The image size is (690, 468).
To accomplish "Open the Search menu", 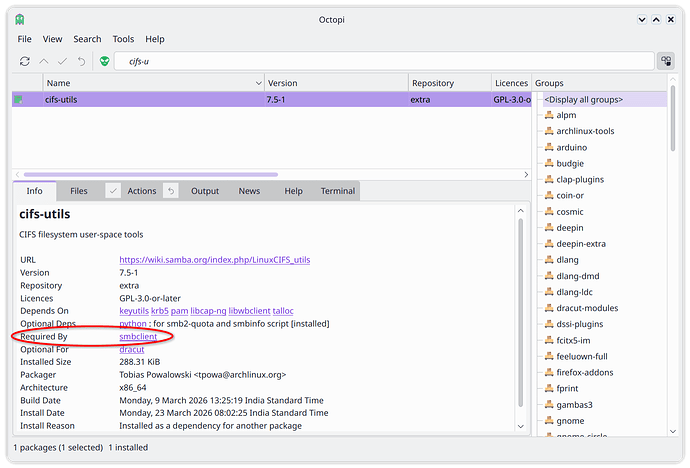I will [87, 39].
